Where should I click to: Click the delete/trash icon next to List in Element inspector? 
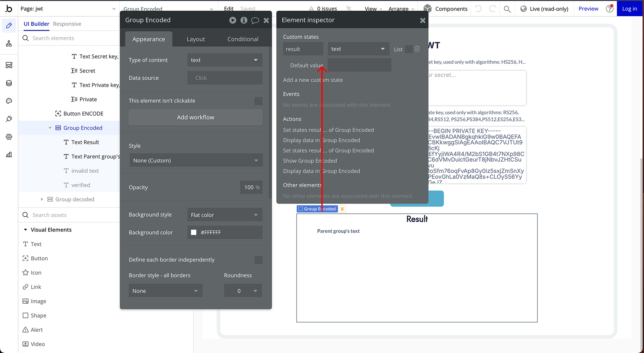click(x=417, y=49)
